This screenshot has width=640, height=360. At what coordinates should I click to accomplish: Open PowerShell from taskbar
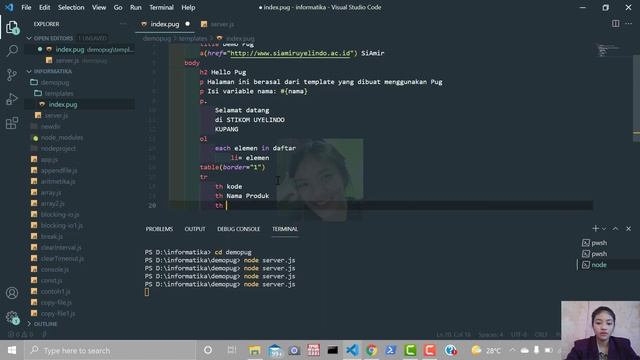[x=391, y=350]
